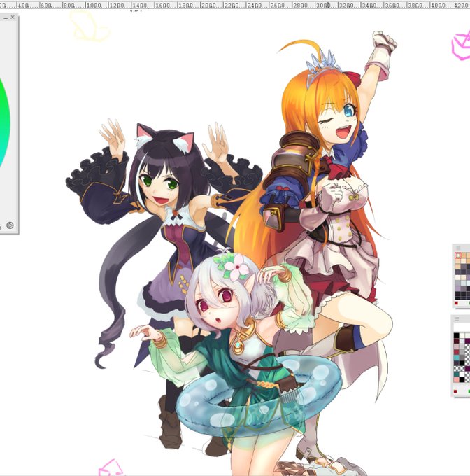Choose the cyan teal swatch in lower palette
Viewport: 470px width, 476px height.
pos(456,358)
